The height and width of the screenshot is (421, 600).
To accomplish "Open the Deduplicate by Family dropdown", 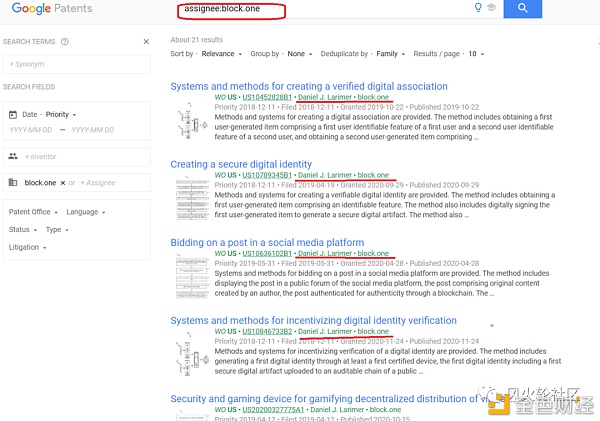I will (x=390, y=54).
